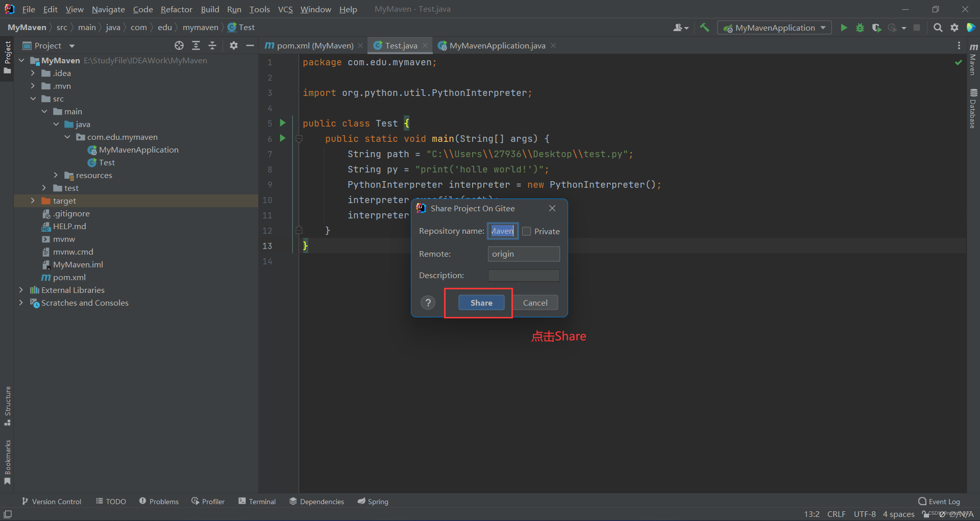Click the Repository name field
The image size is (980, 521).
(x=503, y=231)
